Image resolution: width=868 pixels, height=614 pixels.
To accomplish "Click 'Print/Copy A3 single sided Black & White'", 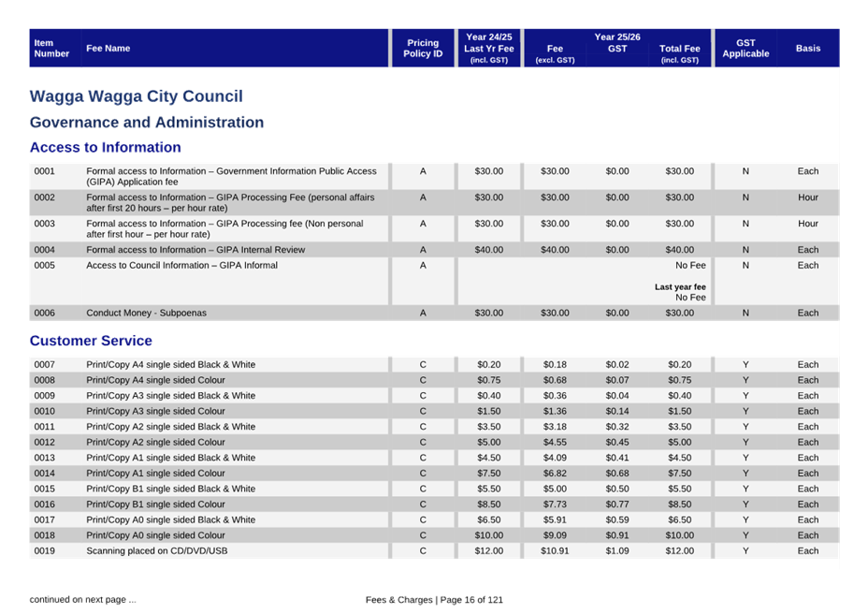I will click(x=170, y=396).
